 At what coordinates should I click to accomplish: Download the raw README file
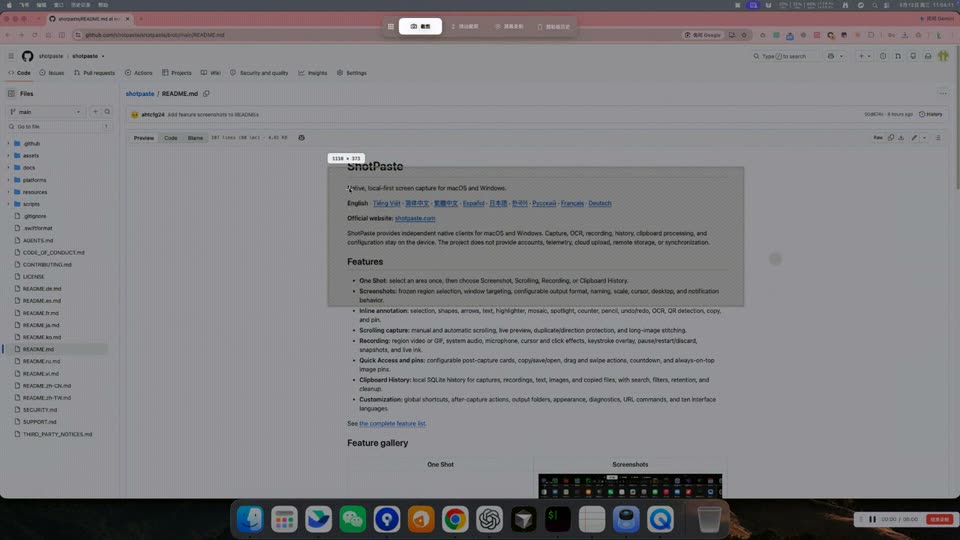(901, 138)
